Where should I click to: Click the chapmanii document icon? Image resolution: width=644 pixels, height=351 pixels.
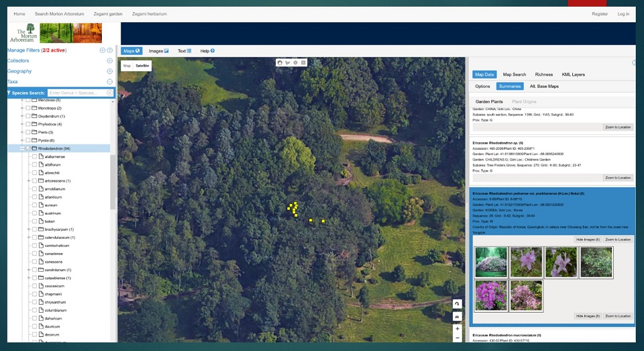[x=41, y=294]
